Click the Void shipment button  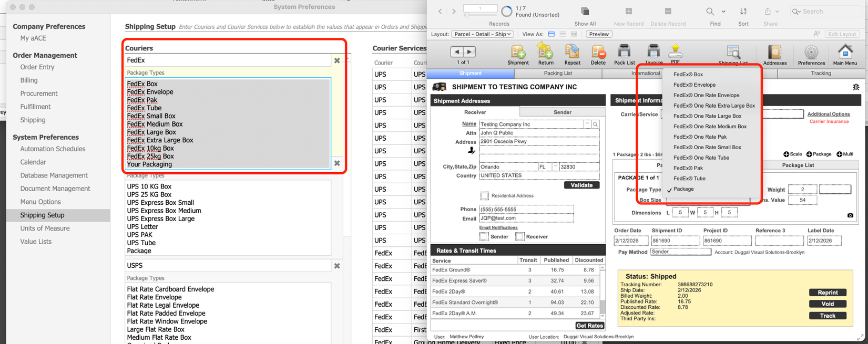point(828,305)
